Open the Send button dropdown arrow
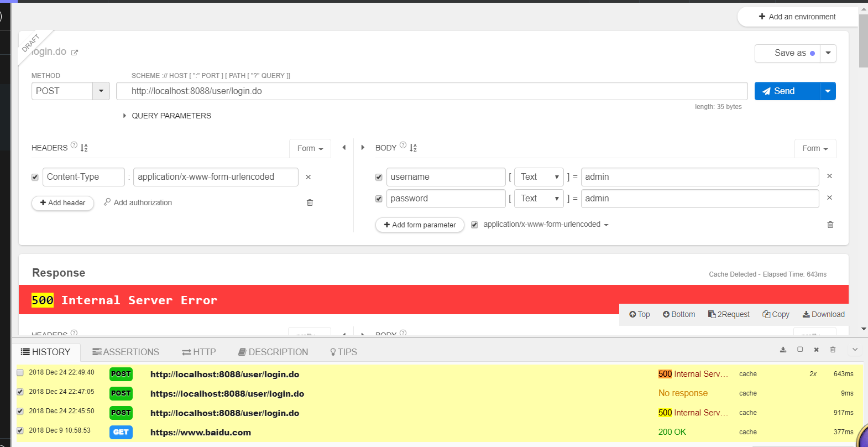This screenshot has width=868, height=447. [x=828, y=91]
